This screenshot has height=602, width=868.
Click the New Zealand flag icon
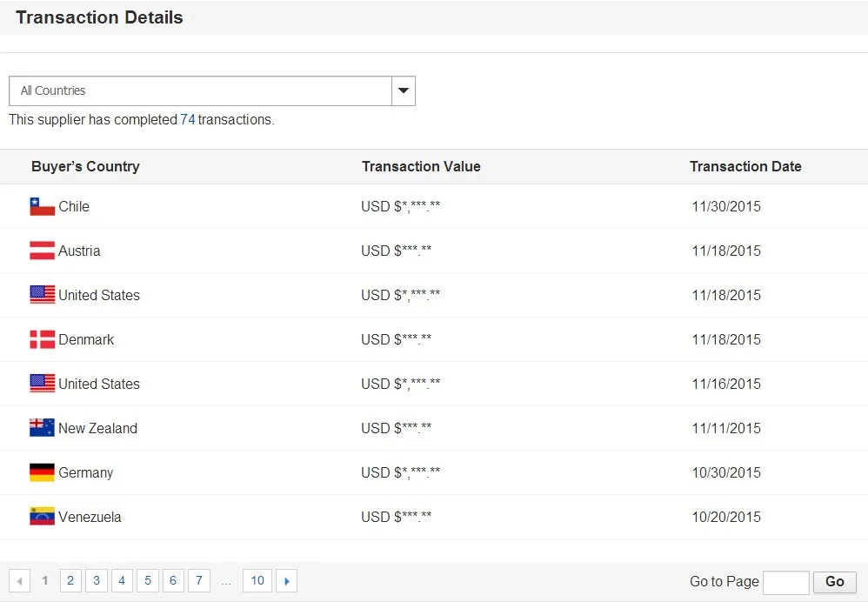[x=42, y=428]
